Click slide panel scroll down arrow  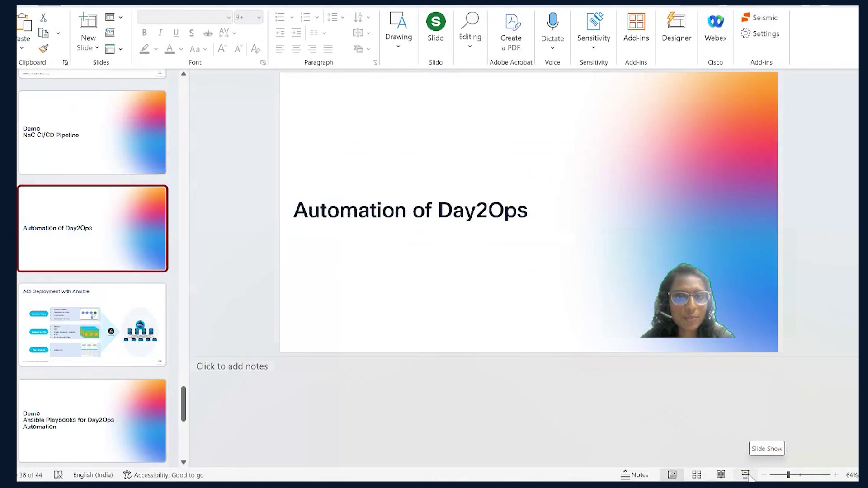pos(184,462)
